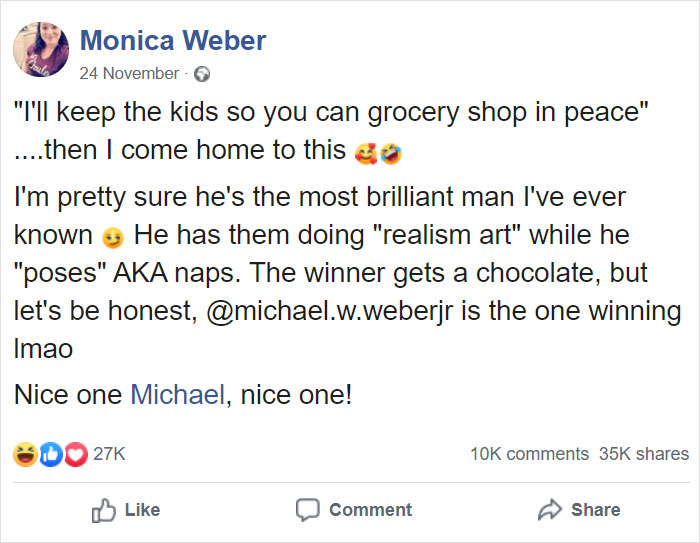This screenshot has width=700, height=543.
Task: View the 27K reactions list
Action: pyautogui.click(x=109, y=454)
